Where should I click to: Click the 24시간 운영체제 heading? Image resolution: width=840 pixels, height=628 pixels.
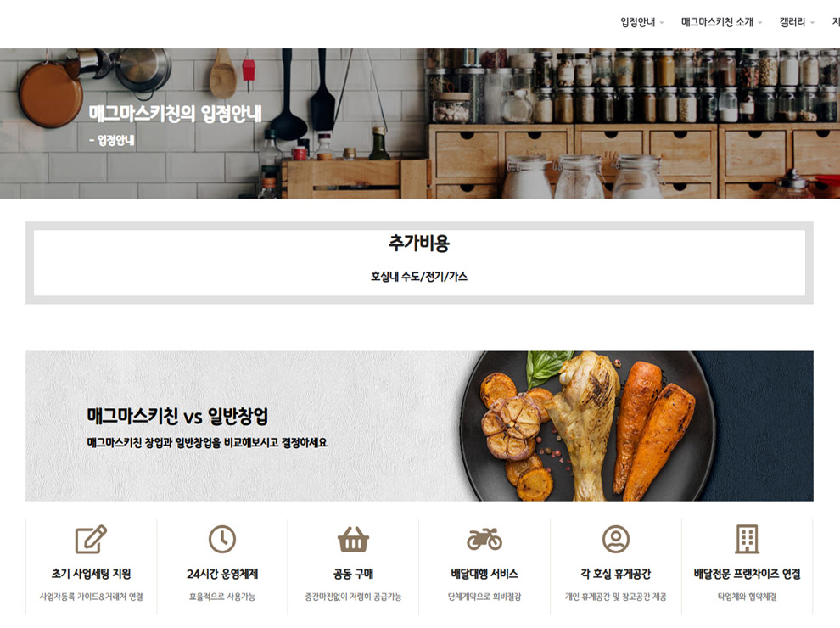click(x=222, y=574)
